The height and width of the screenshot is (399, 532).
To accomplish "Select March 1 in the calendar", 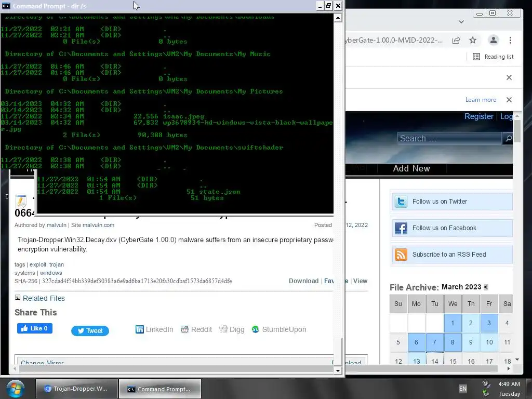I will (x=453, y=323).
